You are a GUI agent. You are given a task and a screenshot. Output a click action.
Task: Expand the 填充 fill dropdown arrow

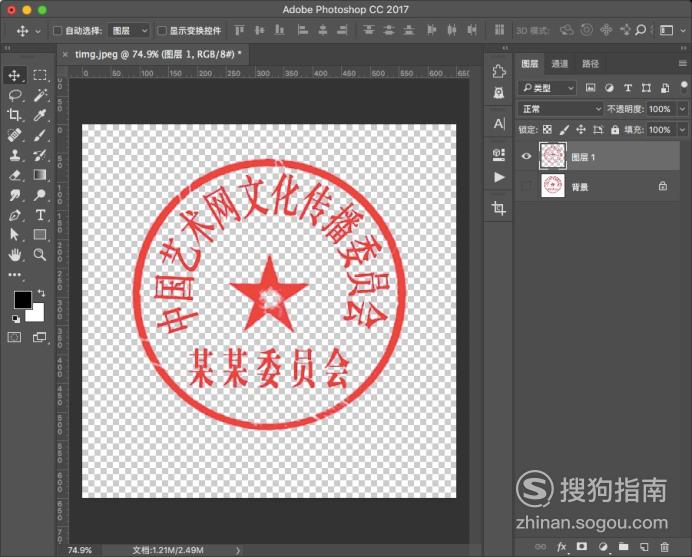point(682,130)
